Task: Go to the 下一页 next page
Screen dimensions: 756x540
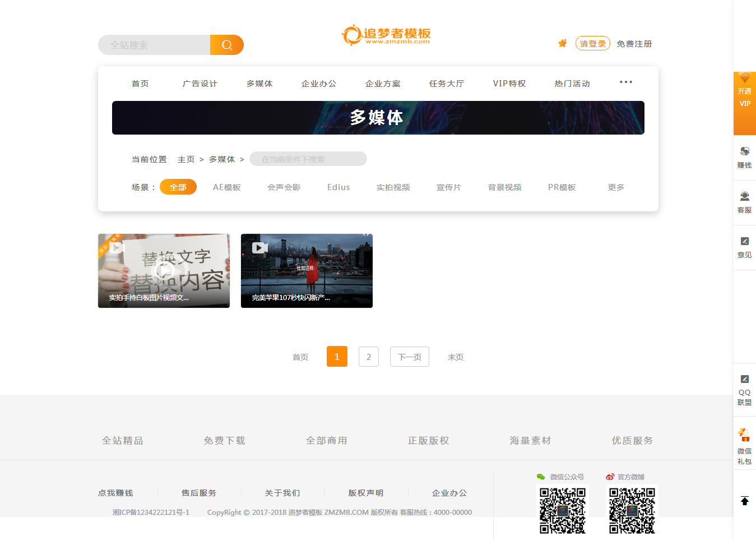Action: pos(409,357)
